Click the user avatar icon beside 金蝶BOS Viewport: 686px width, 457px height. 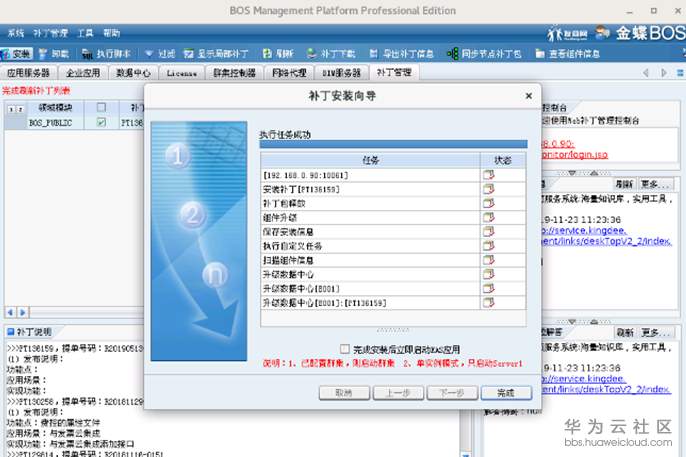[x=603, y=33]
